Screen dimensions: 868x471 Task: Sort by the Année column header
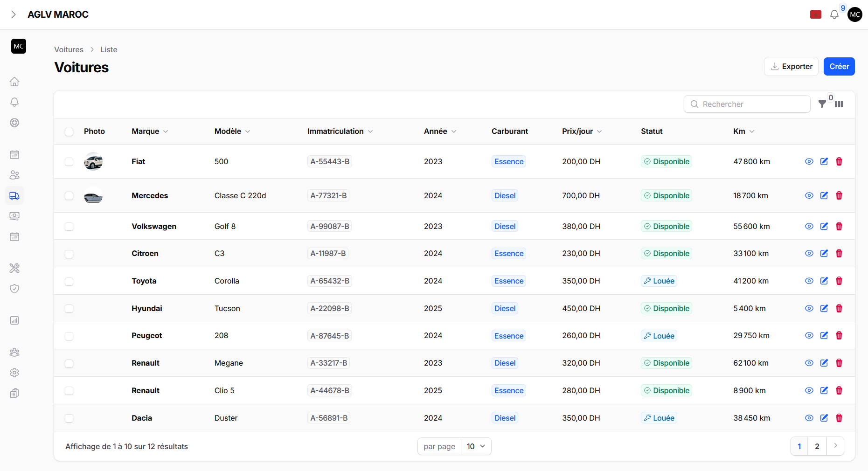440,132
